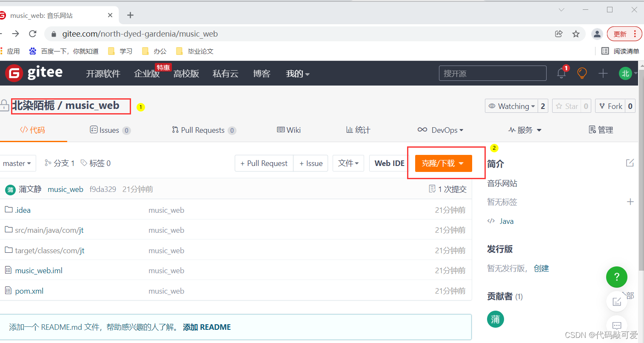This screenshot has width=644, height=343.
Task: Open the Chrome three-dot menu
Action: tap(635, 34)
